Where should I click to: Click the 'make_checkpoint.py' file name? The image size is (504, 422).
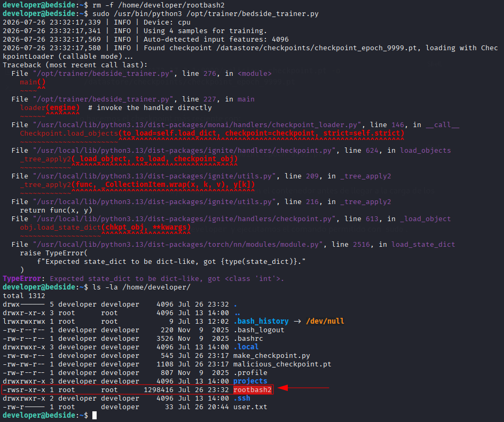(272, 355)
